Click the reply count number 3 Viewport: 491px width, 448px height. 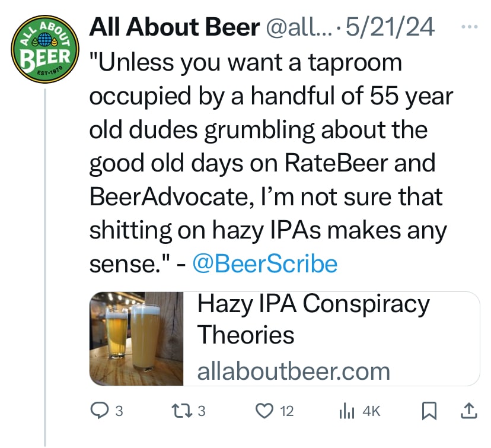click(119, 411)
